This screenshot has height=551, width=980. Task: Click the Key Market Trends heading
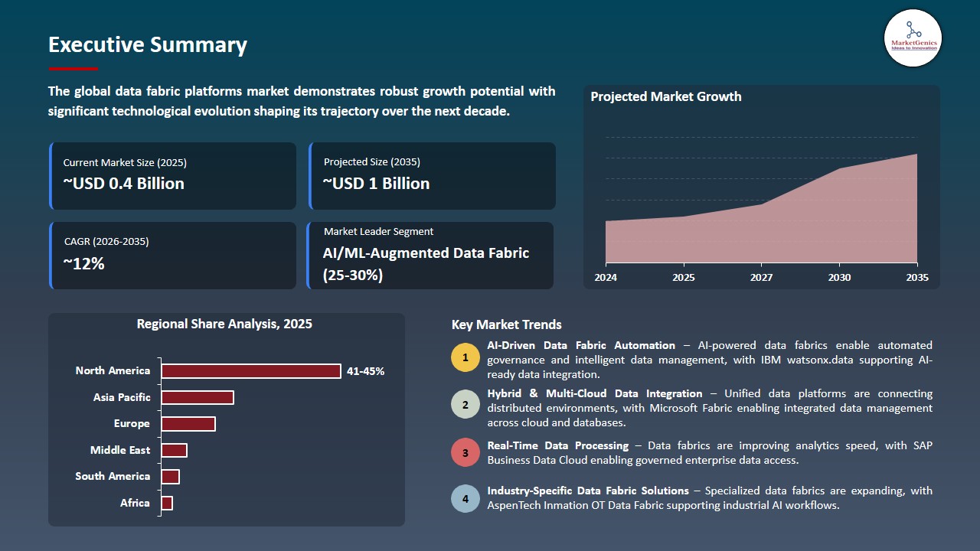pos(507,324)
